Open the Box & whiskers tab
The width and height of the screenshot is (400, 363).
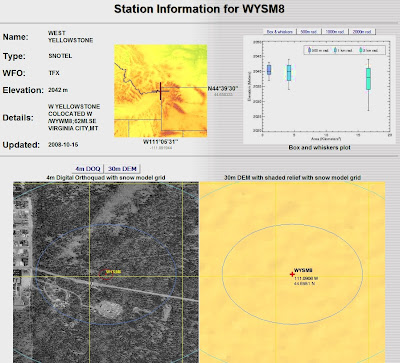click(x=280, y=31)
